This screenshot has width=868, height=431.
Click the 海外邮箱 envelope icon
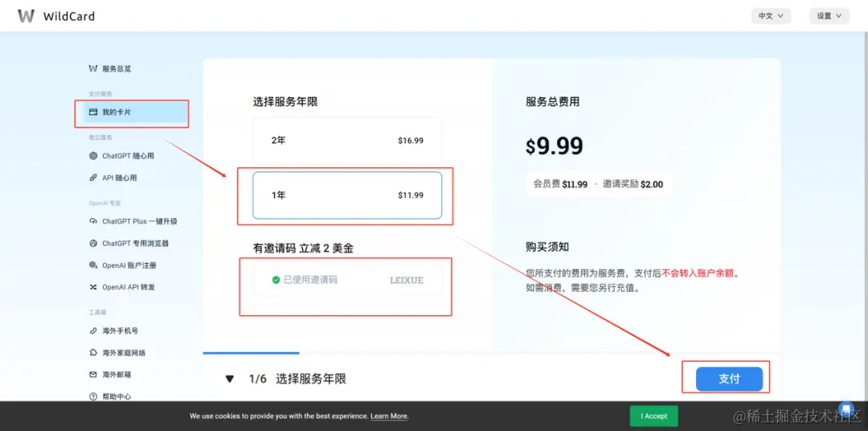click(93, 375)
